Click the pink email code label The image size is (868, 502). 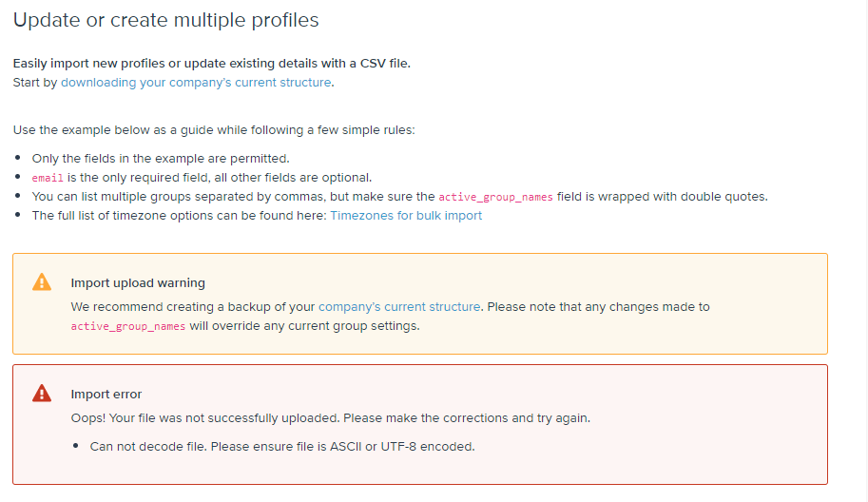click(47, 178)
